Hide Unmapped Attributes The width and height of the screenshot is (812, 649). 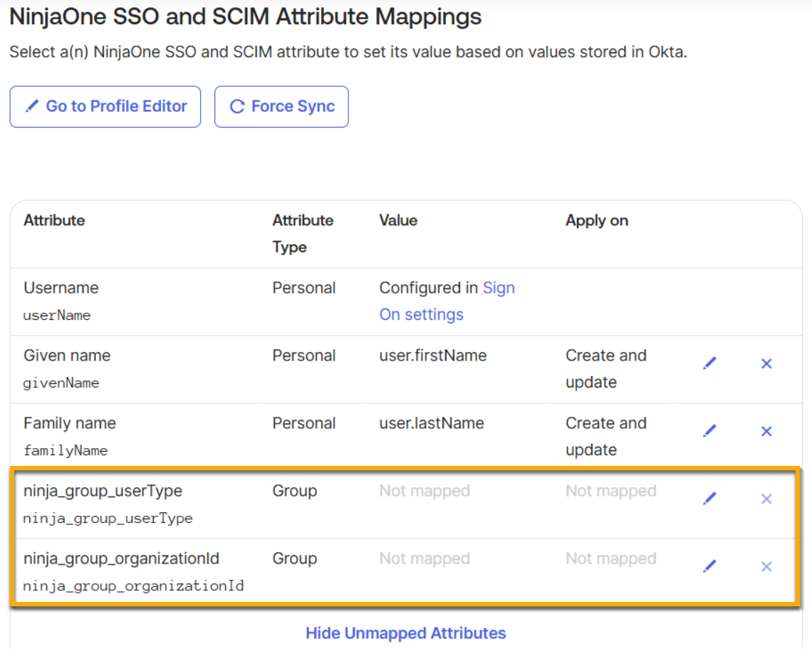[405, 633]
